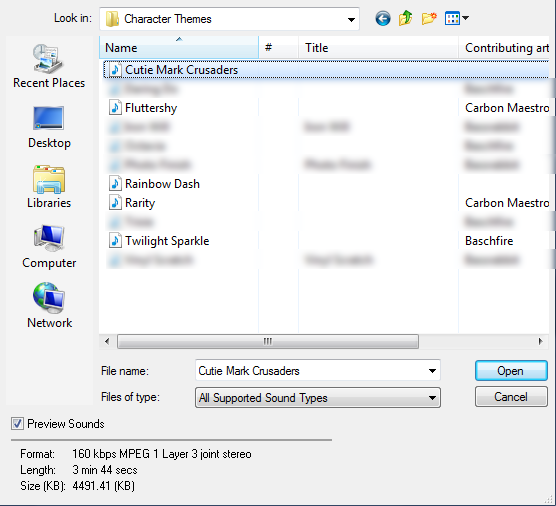Click the Rarity audio file icon

click(x=115, y=203)
